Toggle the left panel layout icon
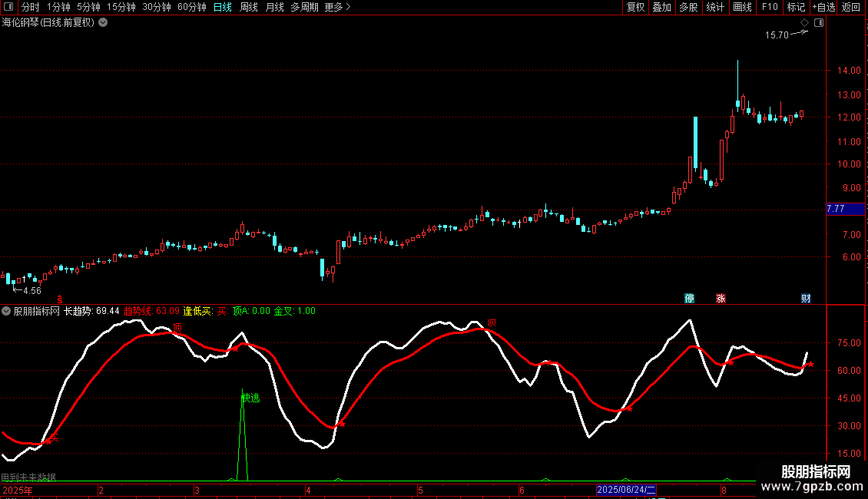868x499 pixels. point(8,7)
